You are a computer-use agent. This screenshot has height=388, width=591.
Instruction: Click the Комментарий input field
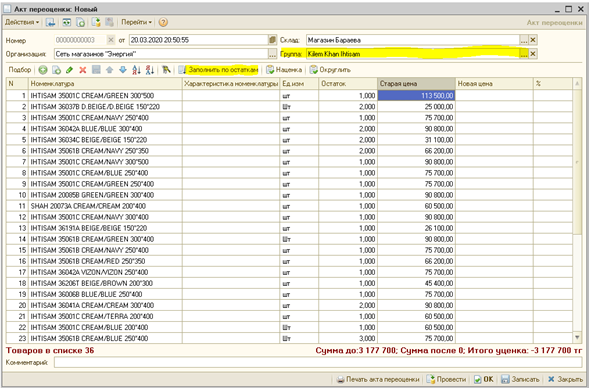click(318, 363)
